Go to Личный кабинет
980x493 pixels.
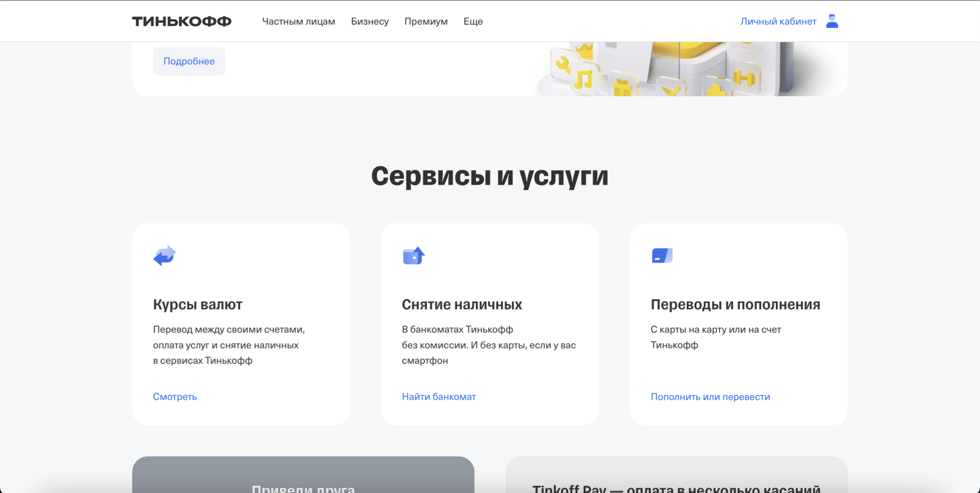point(778,22)
